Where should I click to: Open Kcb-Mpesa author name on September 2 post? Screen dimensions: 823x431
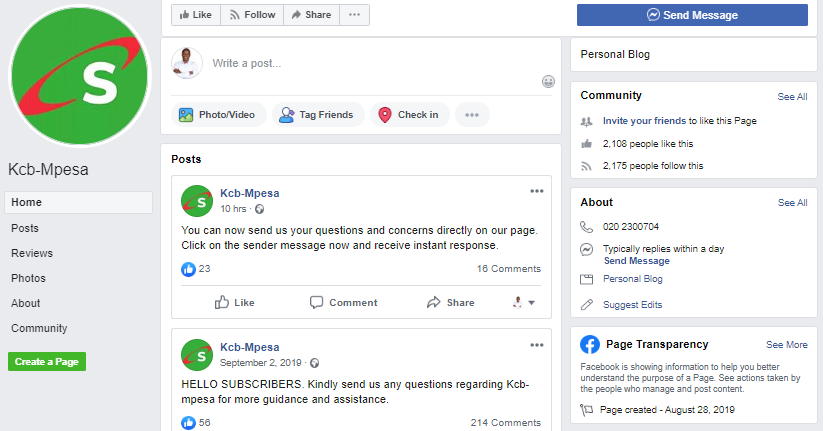click(x=249, y=347)
